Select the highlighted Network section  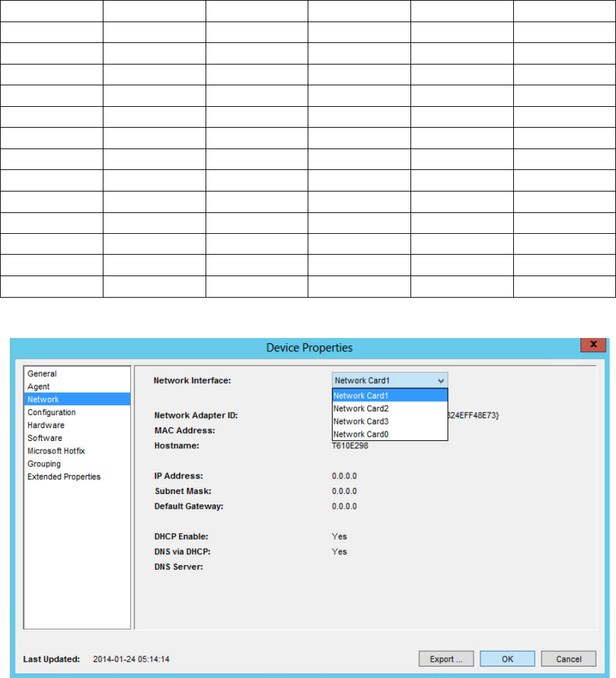(x=77, y=399)
